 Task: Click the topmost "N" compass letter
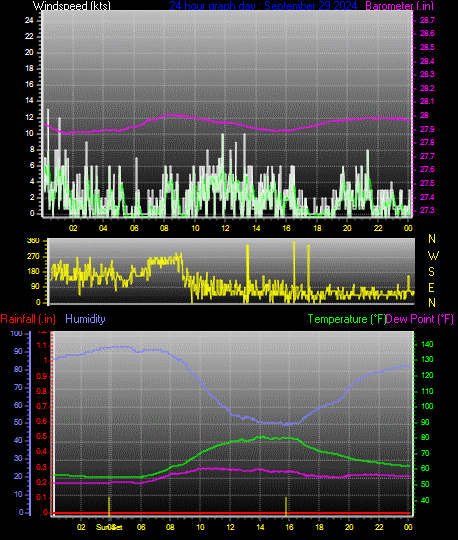pyautogui.click(x=432, y=238)
